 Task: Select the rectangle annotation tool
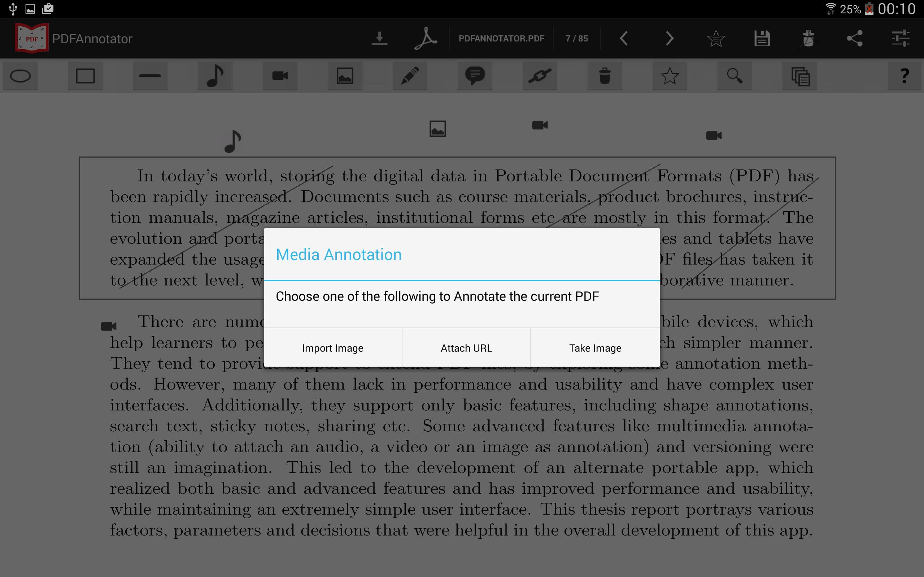(x=85, y=76)
